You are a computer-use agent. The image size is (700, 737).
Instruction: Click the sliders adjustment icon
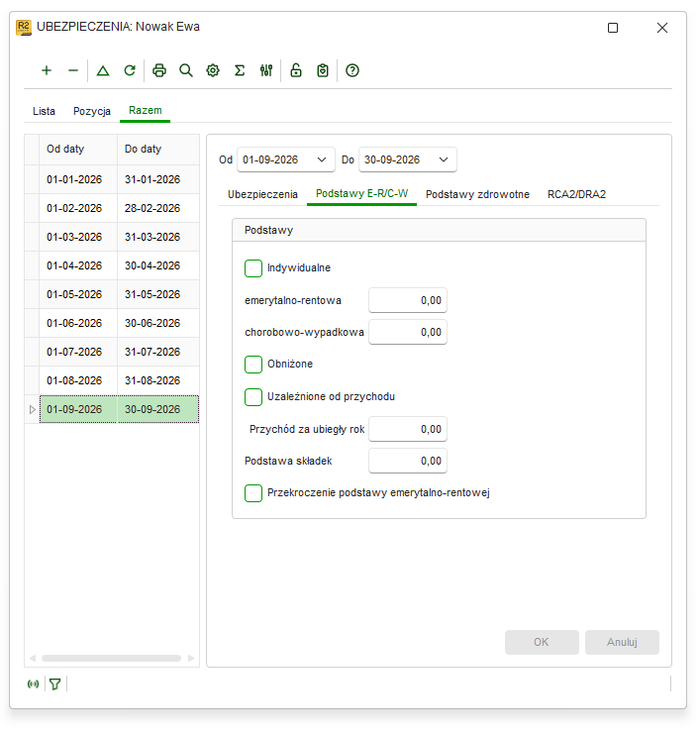click(266, 70)
